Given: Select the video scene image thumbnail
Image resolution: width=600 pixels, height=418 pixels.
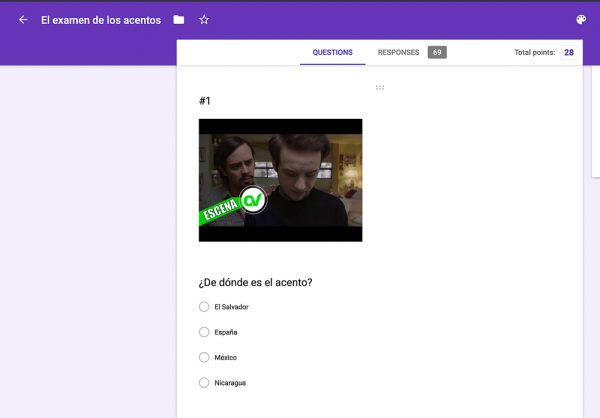Looking at the screenshot, I should pyautogui.click(x=280, y=180).
